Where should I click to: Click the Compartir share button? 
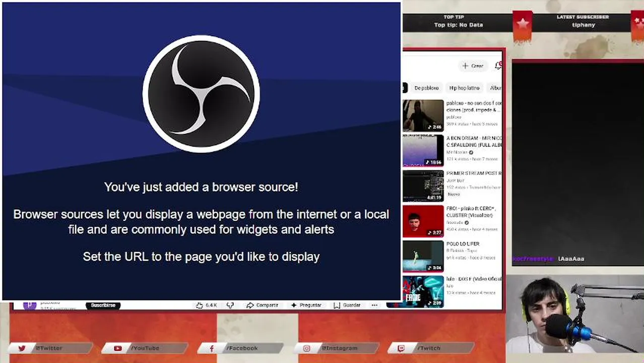click(x=263, y=305)
